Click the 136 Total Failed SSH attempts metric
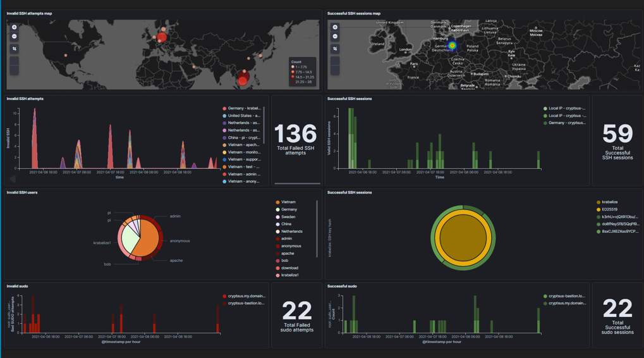Image resolution: width=644 pixels, height=358 pixels. [x=296, y=139]
